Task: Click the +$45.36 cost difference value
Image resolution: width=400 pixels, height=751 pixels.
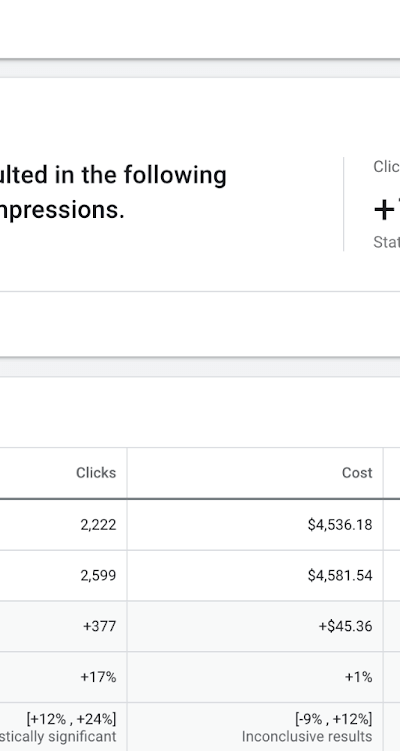Action: [x=345, y=626]
